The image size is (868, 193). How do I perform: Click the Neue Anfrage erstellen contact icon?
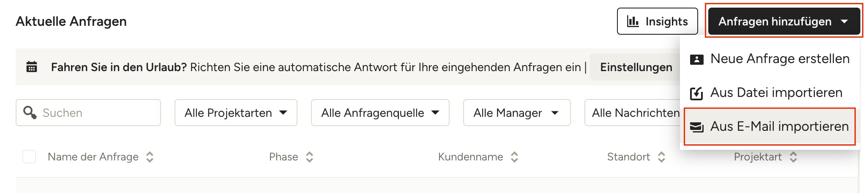[x=696, y=59]
